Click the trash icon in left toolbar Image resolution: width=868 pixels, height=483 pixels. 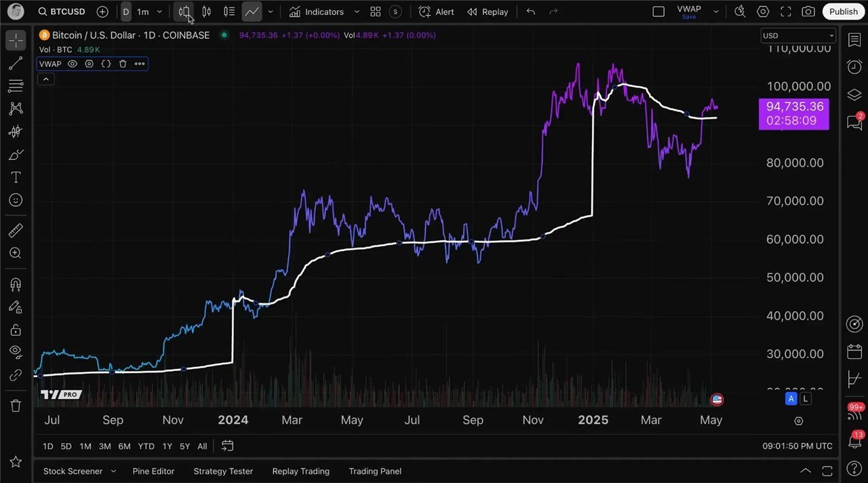[15, 406]
